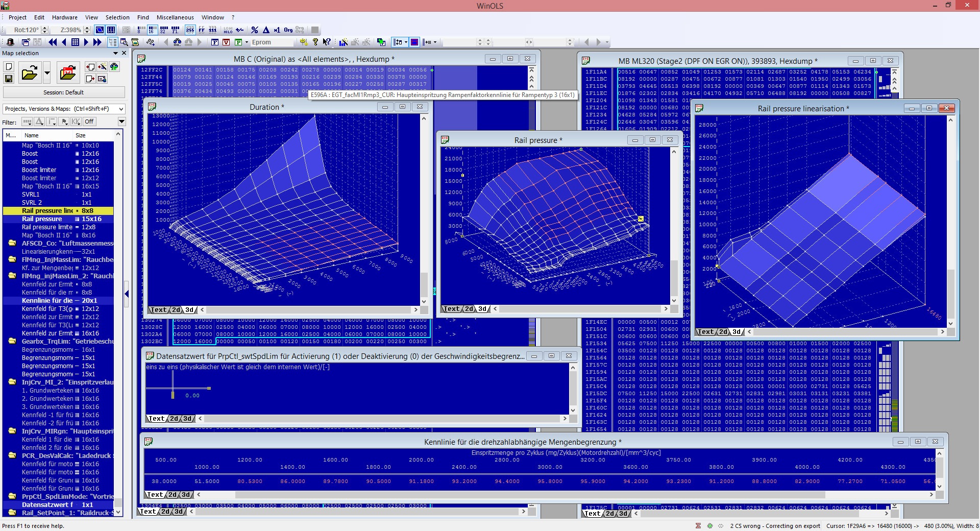Click the save project floppy disk icon

[9, 79]
